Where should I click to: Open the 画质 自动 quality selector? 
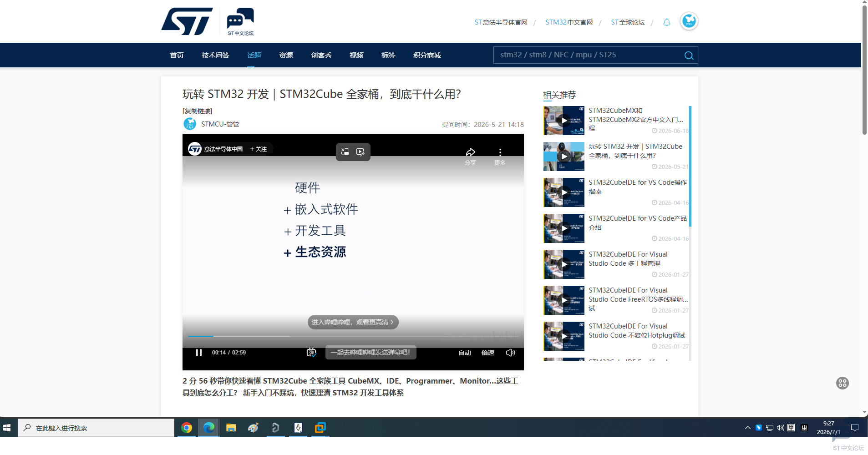[x=464, y=353]
